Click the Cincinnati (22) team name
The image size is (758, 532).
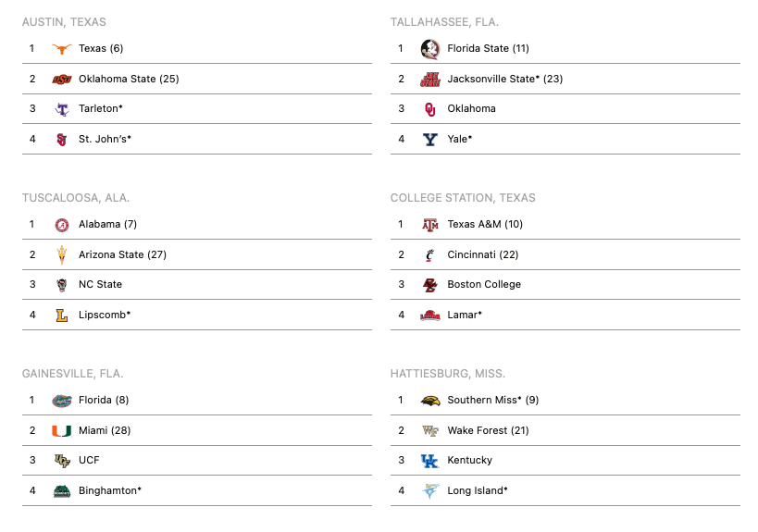(482, 254)
